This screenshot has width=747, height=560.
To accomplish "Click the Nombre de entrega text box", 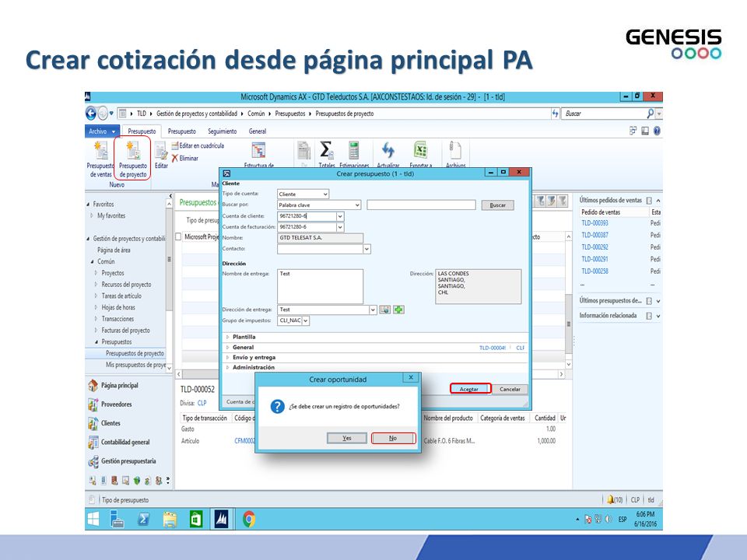I will tap(320, 287).
